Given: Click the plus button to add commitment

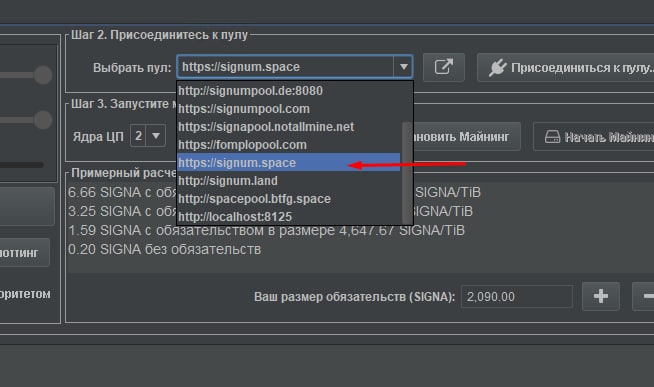Looking at the screenshot, I should pos(601,296).
